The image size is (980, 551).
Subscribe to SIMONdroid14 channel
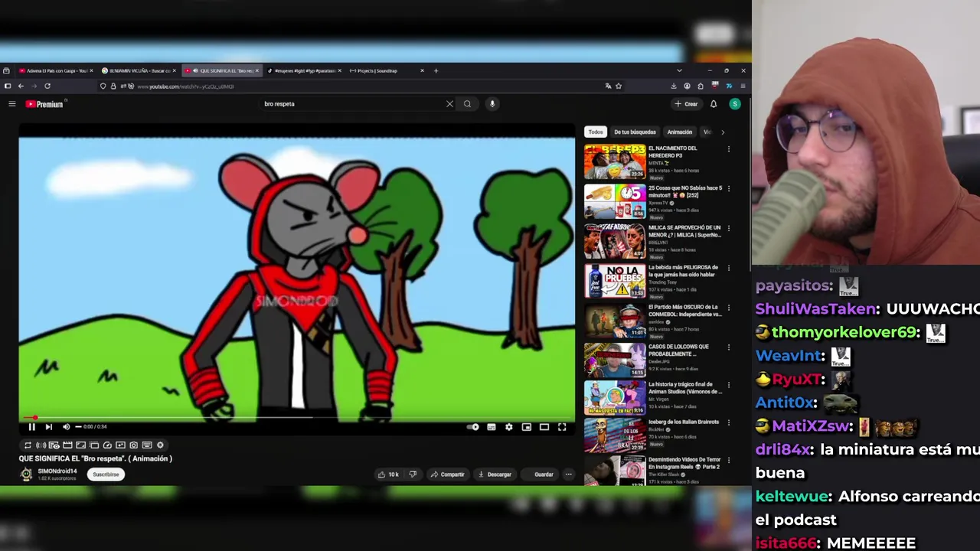[106, 474]
